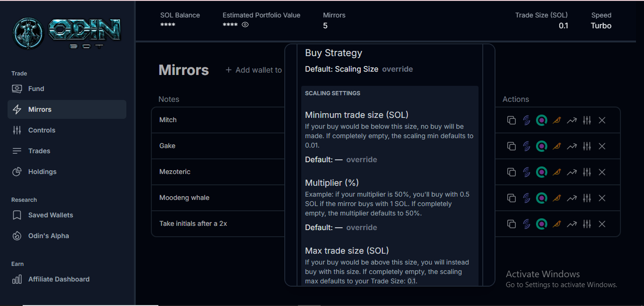The image size is (644, 306).
Task: Click Add wallet to mirrors button
Action: pos(254,70)
